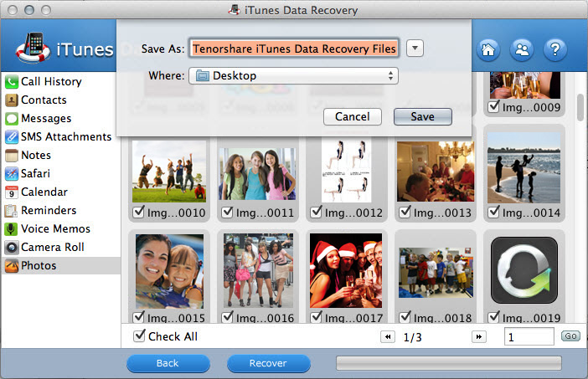Click the Back button

pos(168,363)
